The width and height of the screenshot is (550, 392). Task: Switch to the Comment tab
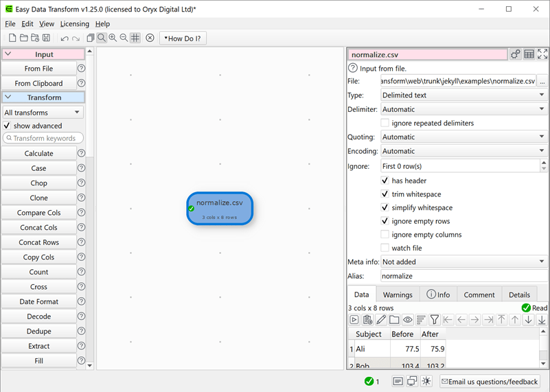(479, 295)
